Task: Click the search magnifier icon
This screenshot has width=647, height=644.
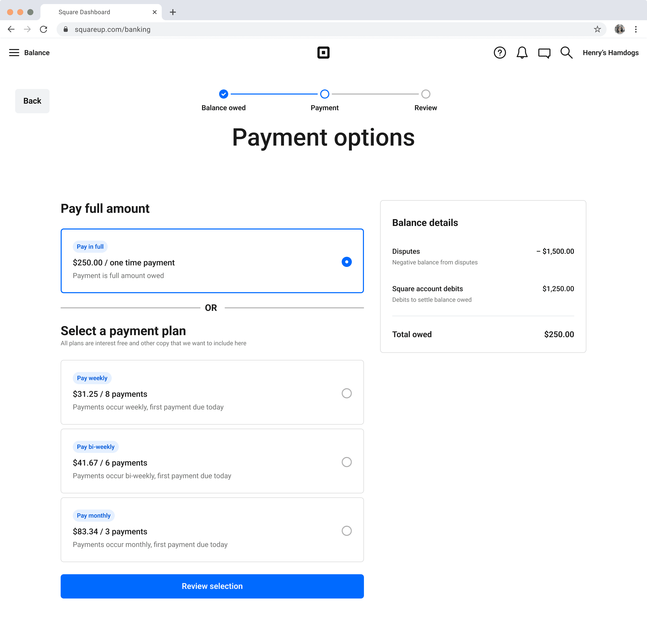Action: tap(566, 53)
